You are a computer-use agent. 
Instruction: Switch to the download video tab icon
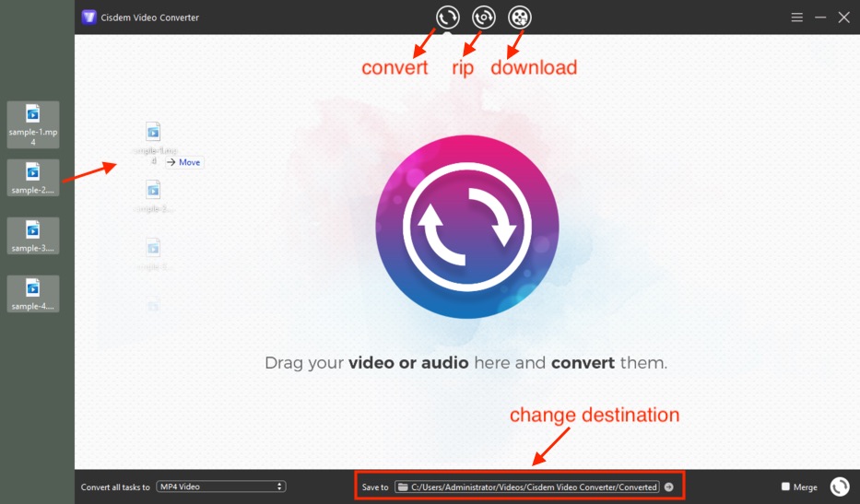click(519, 17)
